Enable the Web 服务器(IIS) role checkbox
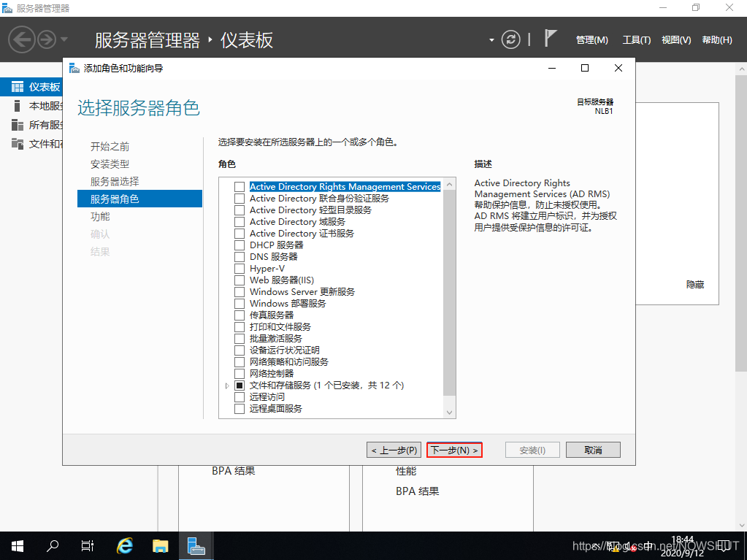The image size is (747, 560). (x=240, y=280)
